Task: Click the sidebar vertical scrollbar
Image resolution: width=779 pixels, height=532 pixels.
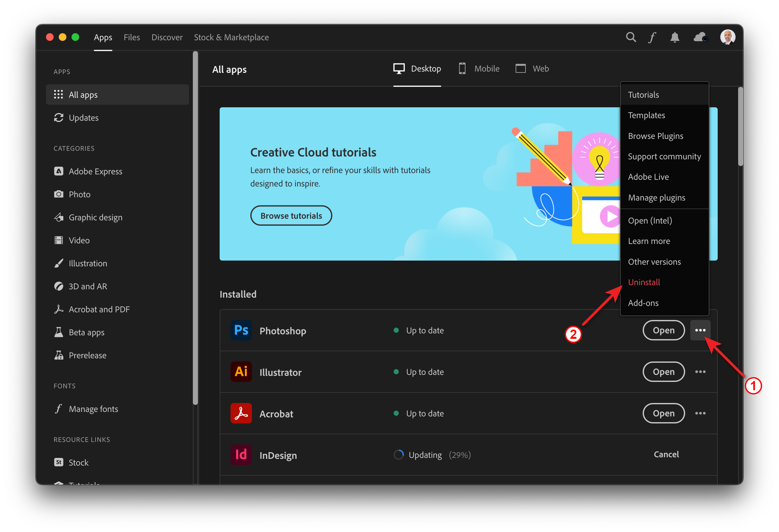Action: click(x=195, y=228)
